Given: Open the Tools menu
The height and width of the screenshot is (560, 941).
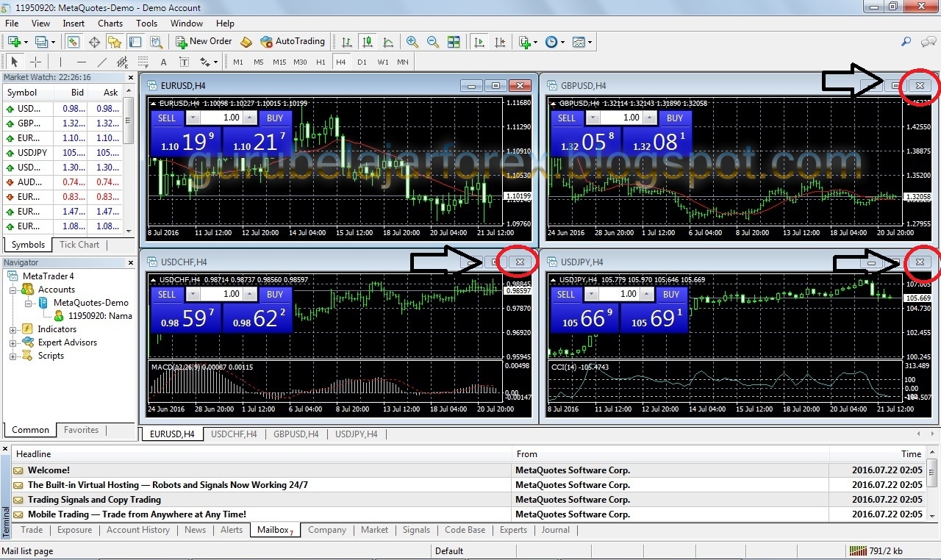Looking at the screenshot, I should 146,24.
